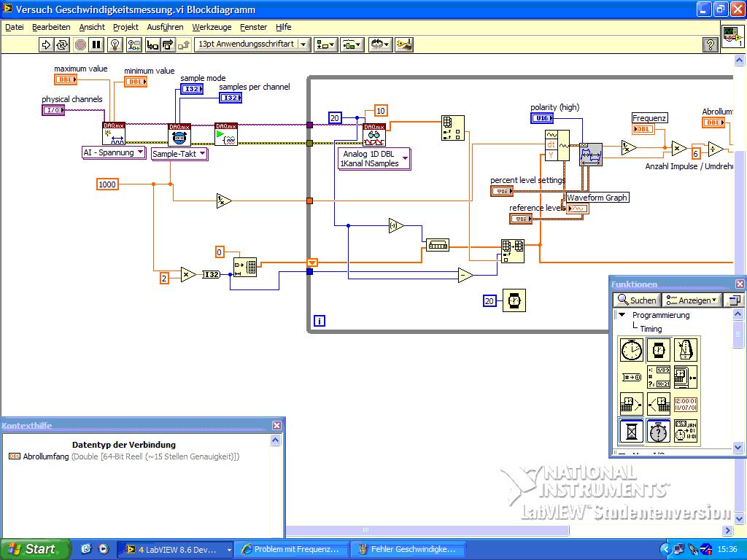This screenshot has height=560, width=747.
Task: Pick Tick Count (ms) clock from Timing palette
Action: (631, 350)
